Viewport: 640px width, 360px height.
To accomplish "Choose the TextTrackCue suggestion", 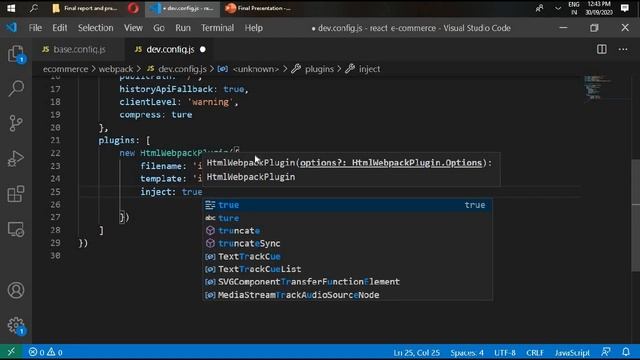I will pyautogui.click(x=347, y=256).
